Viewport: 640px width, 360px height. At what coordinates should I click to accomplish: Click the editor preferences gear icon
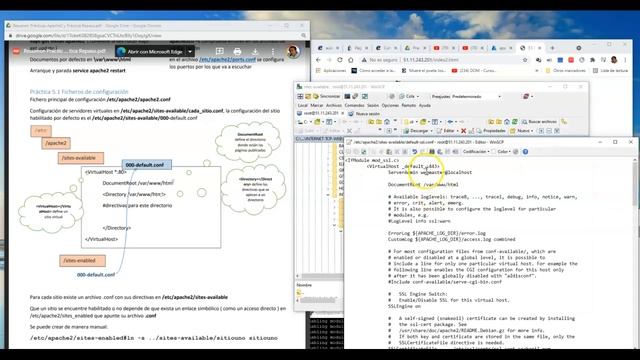(516, 151)
